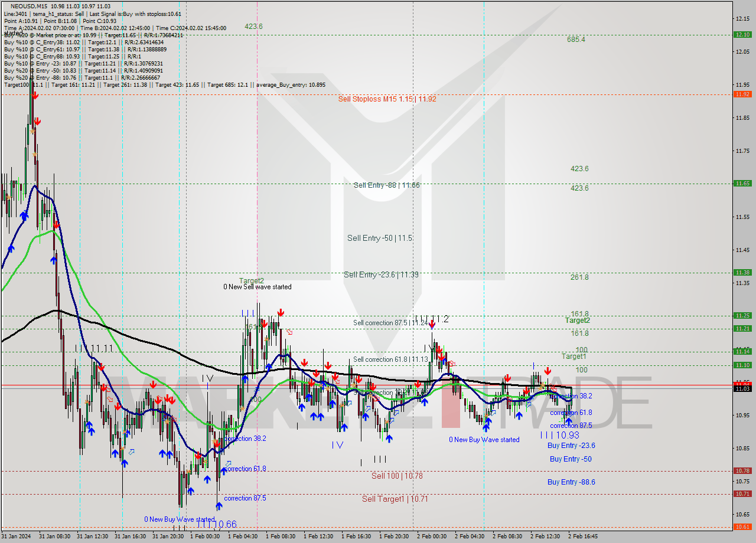Click the '1 Feb 00:30' time axis label
Viewport: 756px width, 543px height.
(205, 537)
